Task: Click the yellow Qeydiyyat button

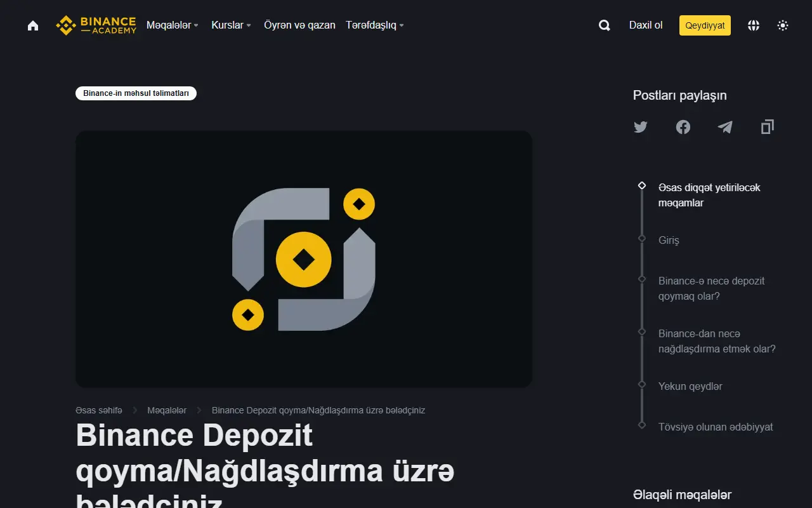Action: (x=705, y=25)
